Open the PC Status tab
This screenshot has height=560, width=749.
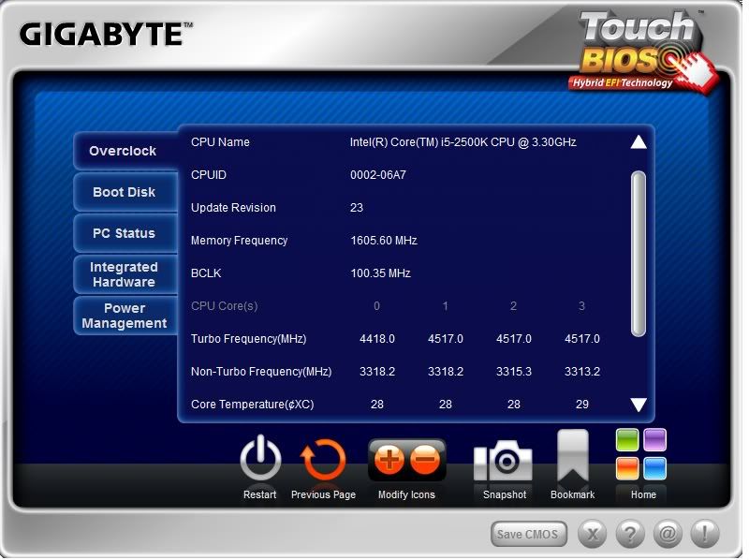tap(124, 233)
